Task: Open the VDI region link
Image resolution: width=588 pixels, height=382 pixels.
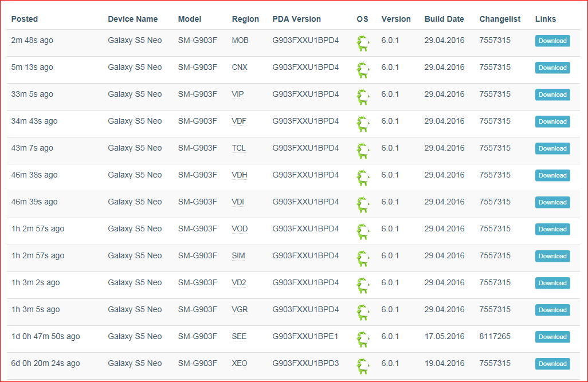Action: tap(238, 202)
